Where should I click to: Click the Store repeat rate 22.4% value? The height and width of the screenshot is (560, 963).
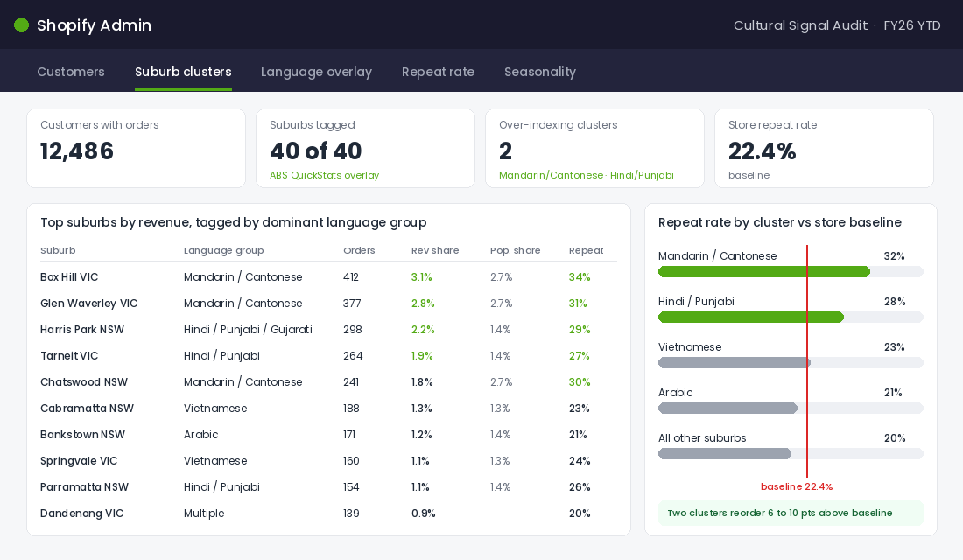[762, 151]
